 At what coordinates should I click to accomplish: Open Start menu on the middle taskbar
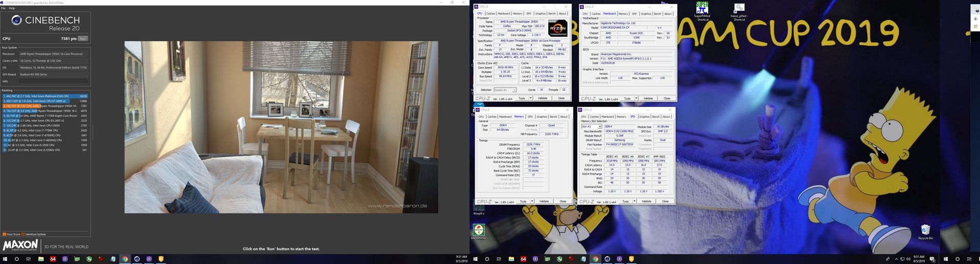pyautogui.click(x=475, y=259)
